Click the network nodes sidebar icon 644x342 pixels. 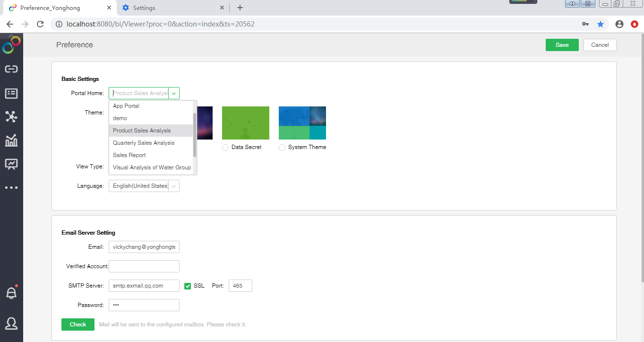(11, 116)
